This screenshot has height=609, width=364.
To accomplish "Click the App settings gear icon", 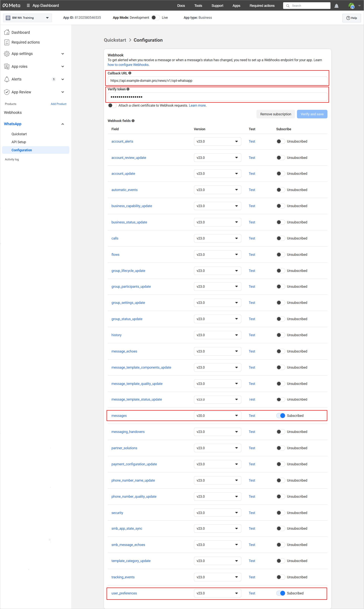I will (x=7, y=54).
